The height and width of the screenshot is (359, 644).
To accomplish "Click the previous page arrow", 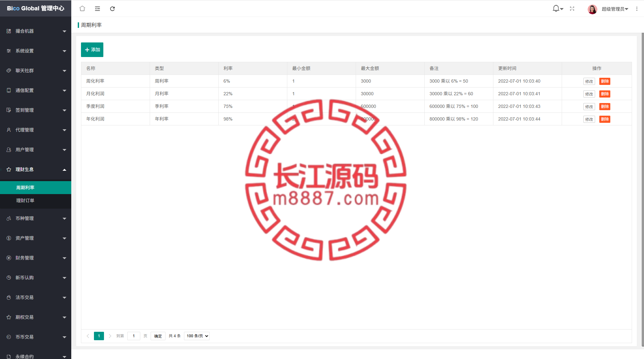I will (88, 336).
